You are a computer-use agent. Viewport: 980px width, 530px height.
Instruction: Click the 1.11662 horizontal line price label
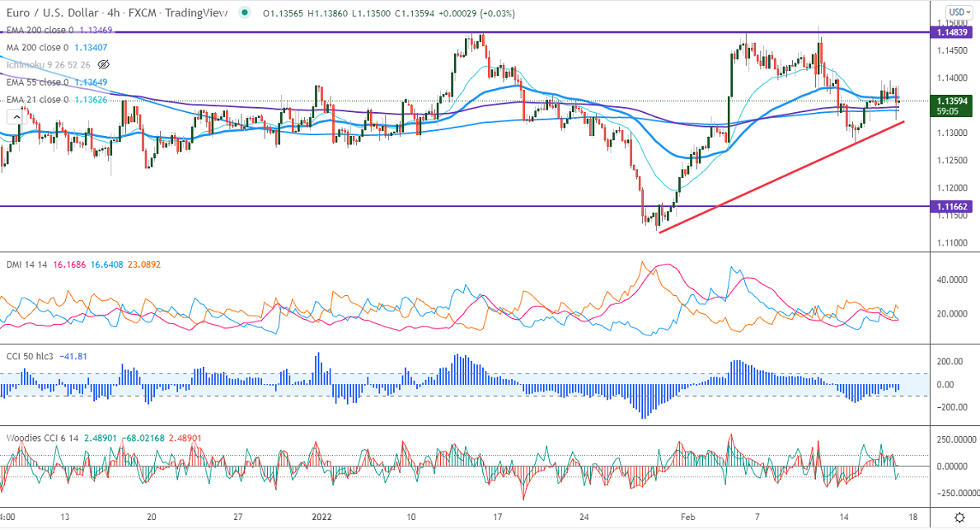(953, 206)
